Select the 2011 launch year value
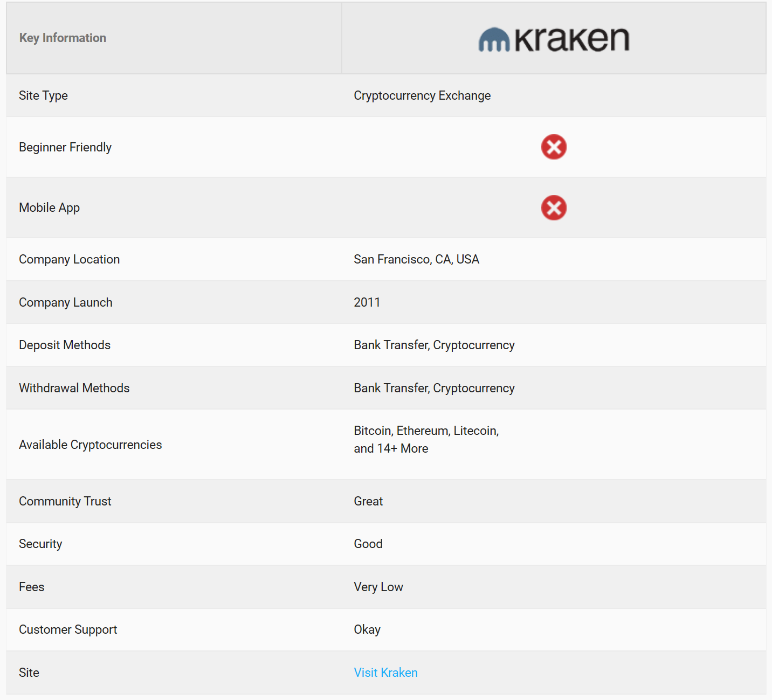 click(367, 302)
